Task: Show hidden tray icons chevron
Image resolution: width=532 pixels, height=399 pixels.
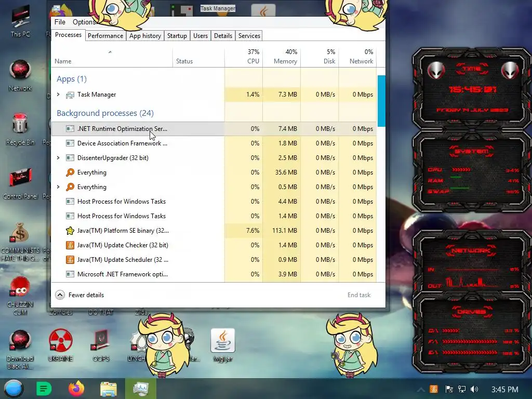Action: click(x=421, y=389)
